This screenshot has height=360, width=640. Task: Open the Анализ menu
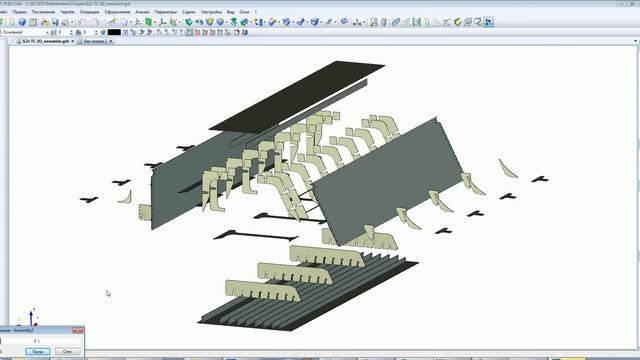(x=142, y=12)
